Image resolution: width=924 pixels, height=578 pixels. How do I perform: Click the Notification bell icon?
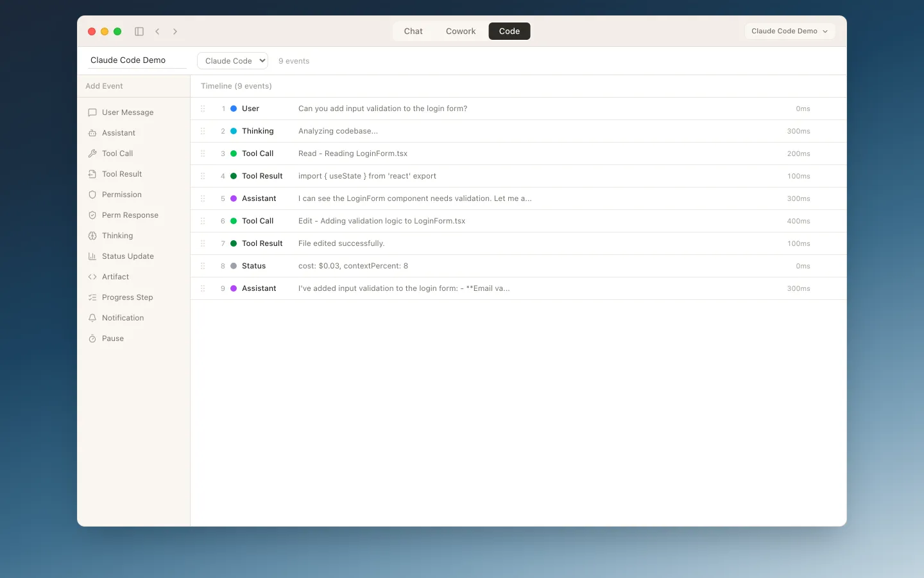pos(92,318)
